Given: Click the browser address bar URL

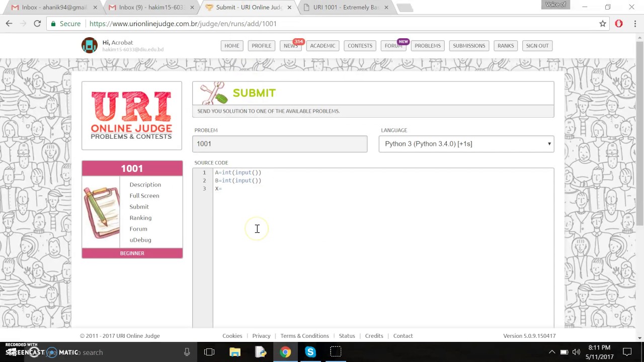Looking at the screenshot, I should coord(183,24).
